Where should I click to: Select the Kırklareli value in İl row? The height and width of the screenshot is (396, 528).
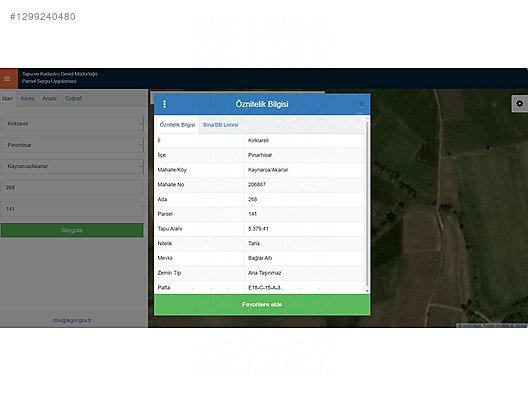[258, 140]
